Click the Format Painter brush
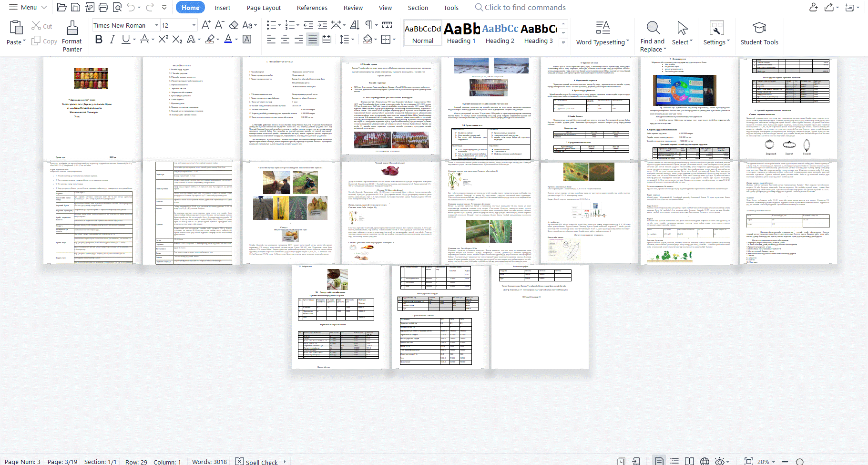The height and width of the screenshot is (465, 868). pyautogui.click(x=72, y=36)
